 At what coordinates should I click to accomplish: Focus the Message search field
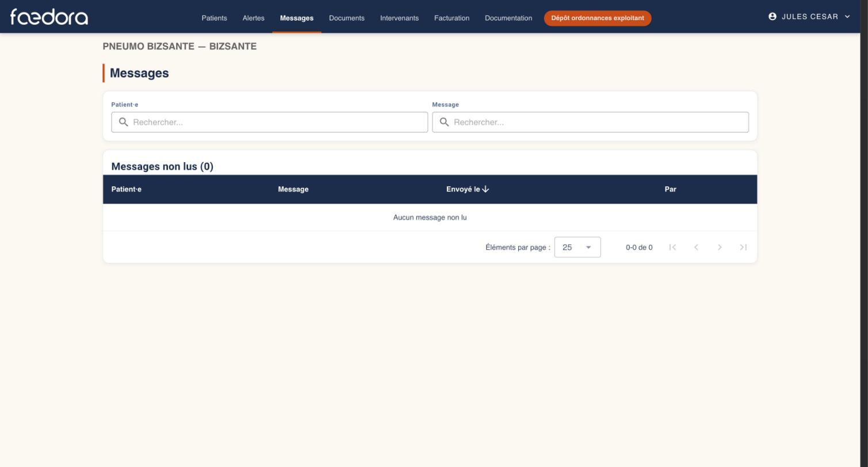[590, 122]
